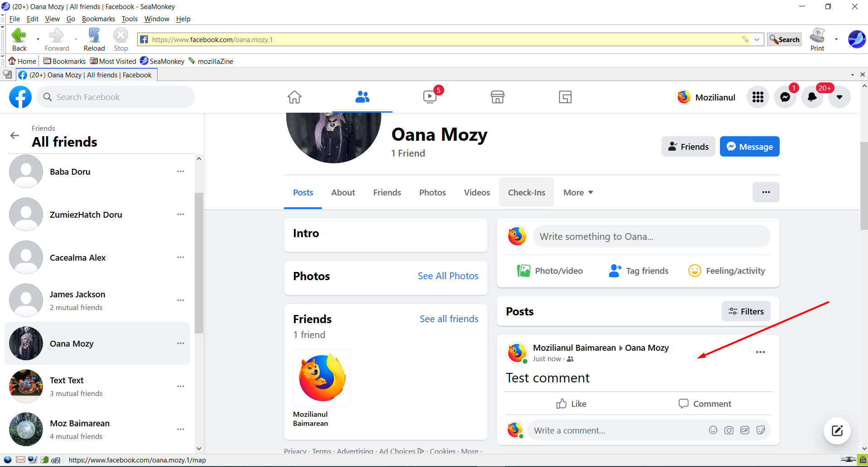Open the apps grid menu icon
868x467 pixels.
pos(758,97)
